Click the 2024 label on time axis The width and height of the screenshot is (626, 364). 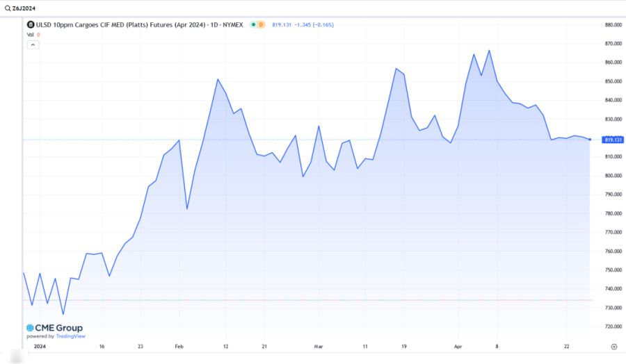coord(40,345)
